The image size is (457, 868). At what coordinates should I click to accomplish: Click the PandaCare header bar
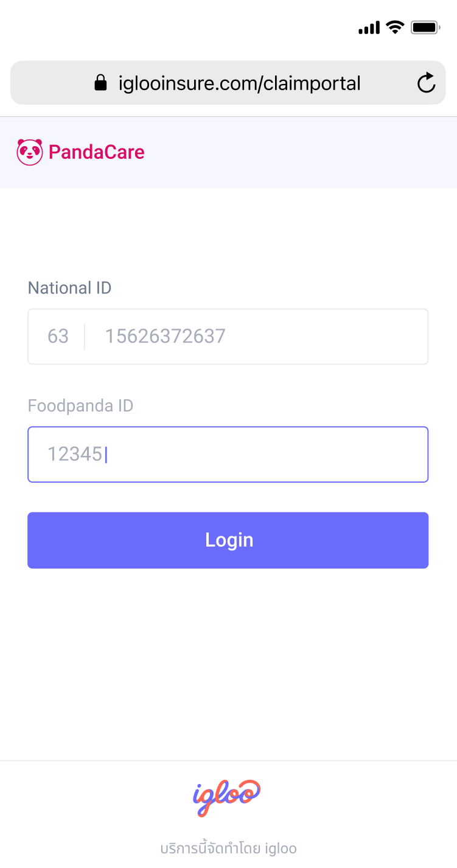point(228,152)
